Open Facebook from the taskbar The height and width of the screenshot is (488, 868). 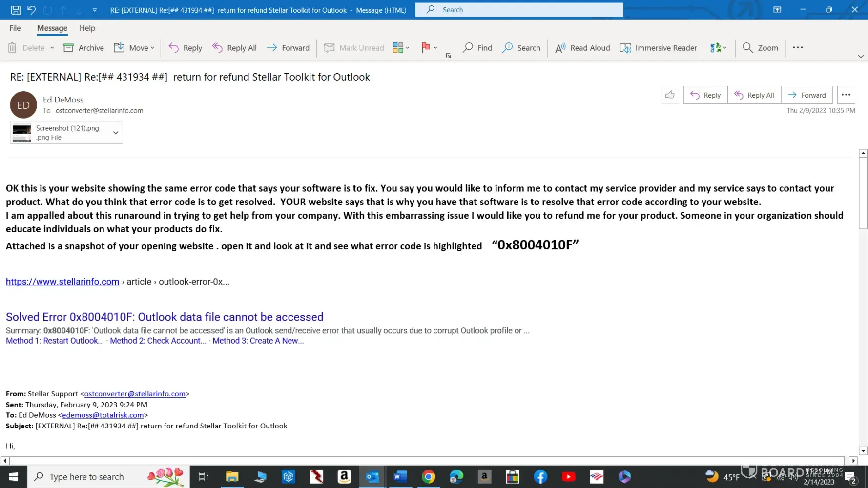540,477
